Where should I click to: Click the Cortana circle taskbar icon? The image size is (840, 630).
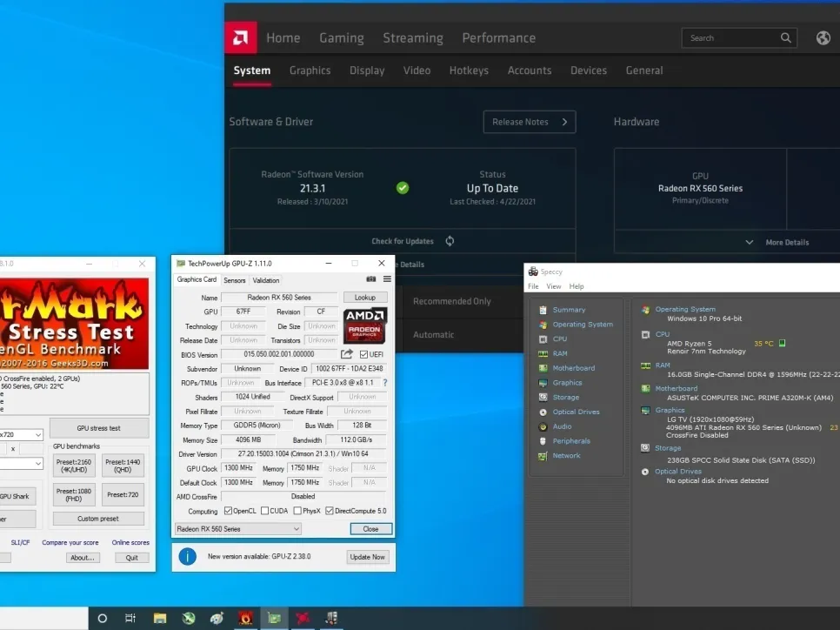tap(103, 618)
